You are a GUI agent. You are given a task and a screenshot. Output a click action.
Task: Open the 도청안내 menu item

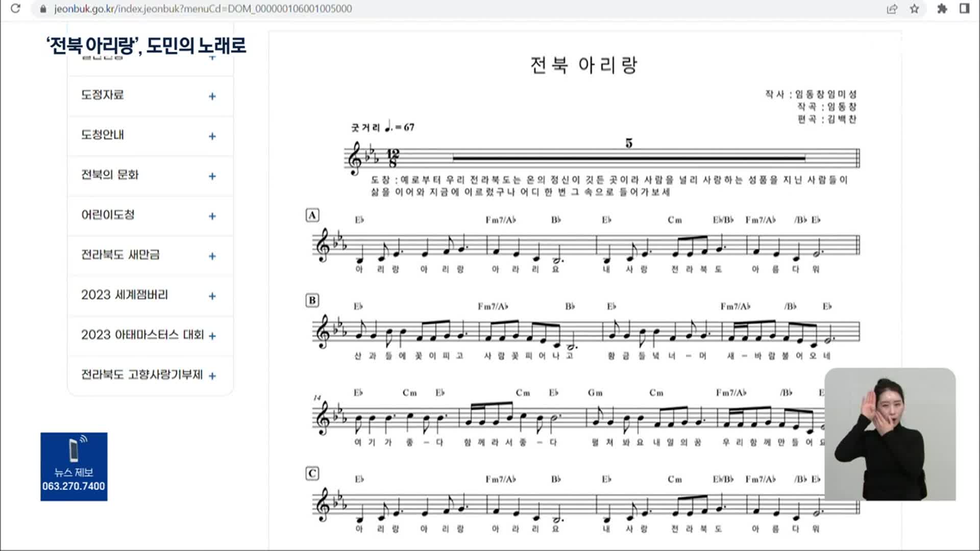(102, 135)
